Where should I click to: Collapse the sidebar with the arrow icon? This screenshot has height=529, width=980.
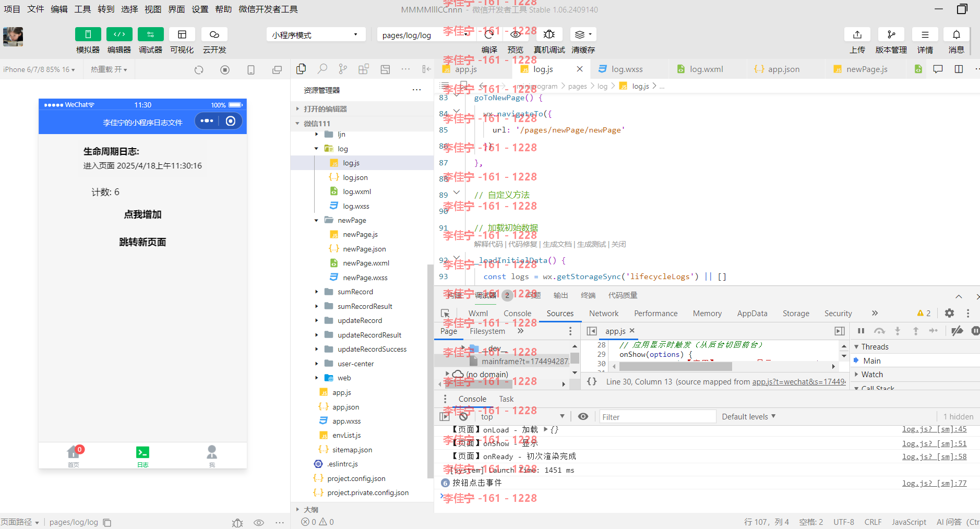pyautogui.click(x=427, y=69)
